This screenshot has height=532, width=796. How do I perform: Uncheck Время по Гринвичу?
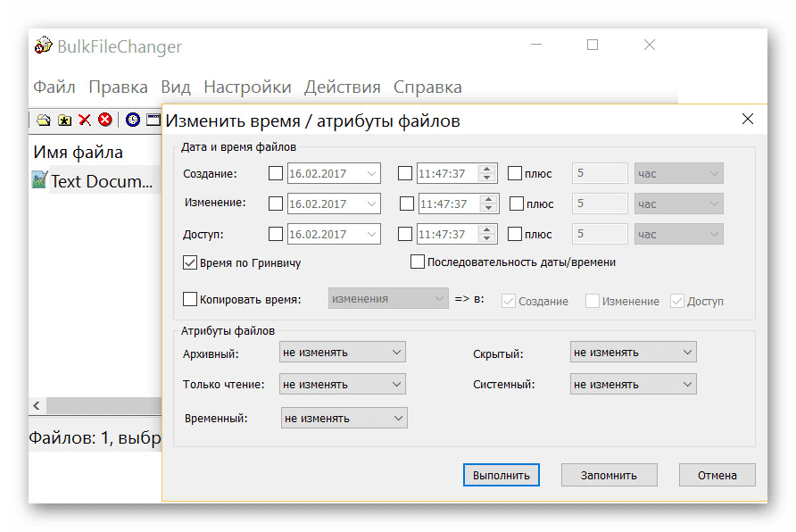(190, 263)
